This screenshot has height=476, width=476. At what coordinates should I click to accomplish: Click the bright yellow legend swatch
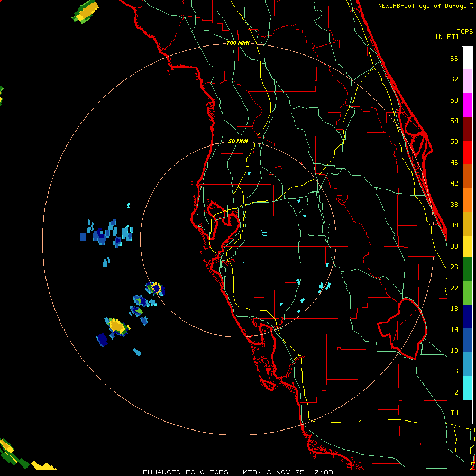(x=467, y=246)
